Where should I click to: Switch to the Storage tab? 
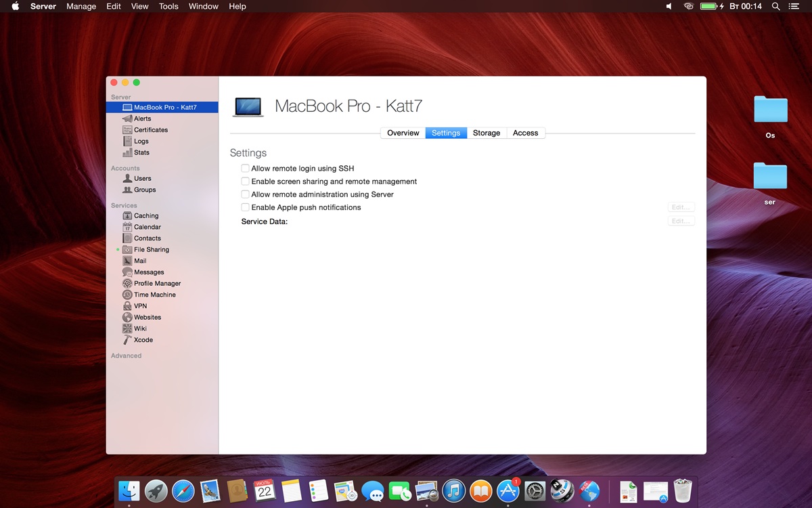point(487,133)
